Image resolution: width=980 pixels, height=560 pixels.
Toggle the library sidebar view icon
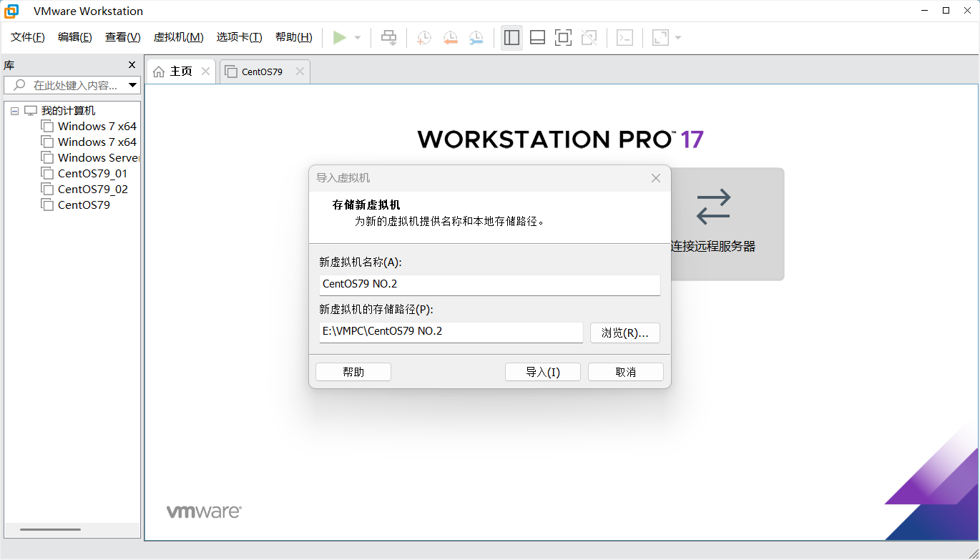[x=511, y=38]
